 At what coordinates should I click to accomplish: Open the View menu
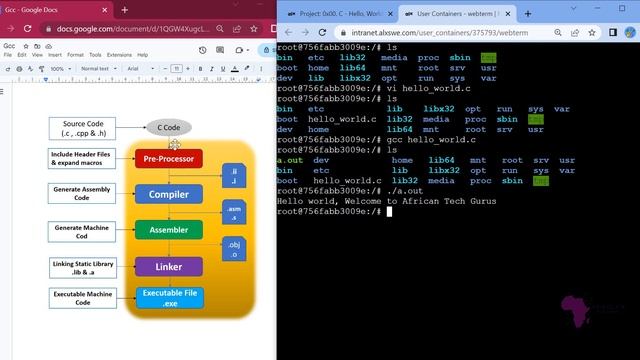click(37, 55)
